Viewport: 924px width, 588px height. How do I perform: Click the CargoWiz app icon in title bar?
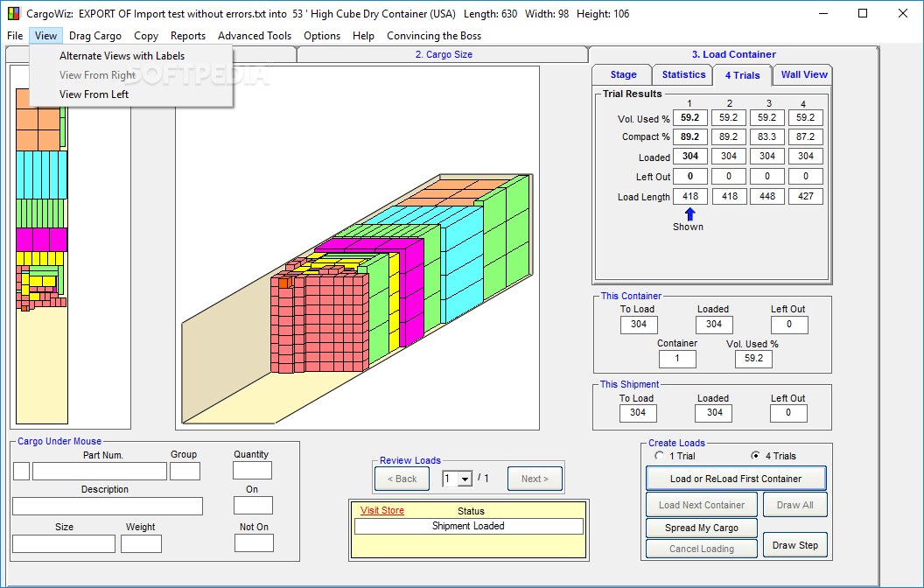pyautogui.click(x=13, y=13)
